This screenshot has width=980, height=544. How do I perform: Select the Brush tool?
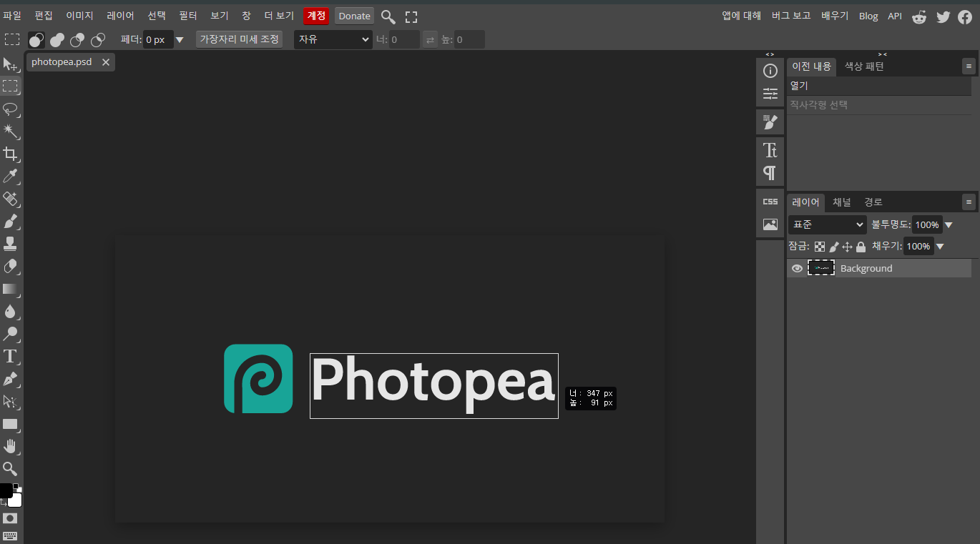point(11,221)
